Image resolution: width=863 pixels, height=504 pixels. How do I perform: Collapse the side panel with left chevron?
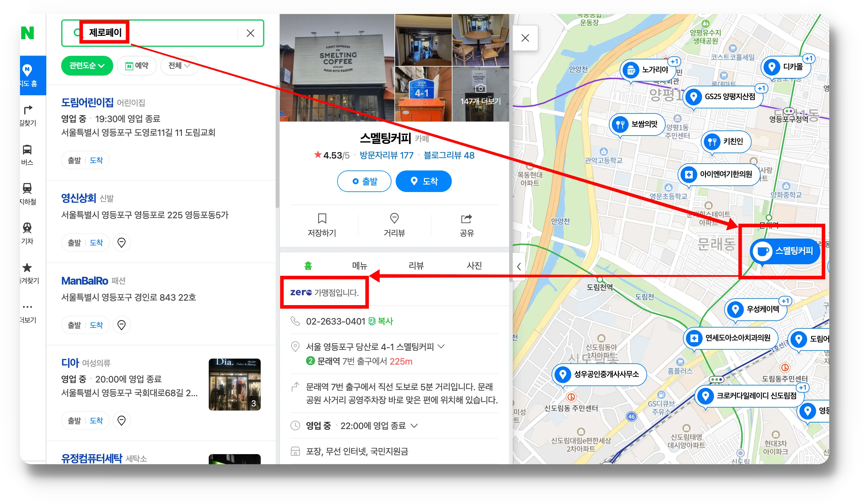pyautogui.click(x=519, y=267)
